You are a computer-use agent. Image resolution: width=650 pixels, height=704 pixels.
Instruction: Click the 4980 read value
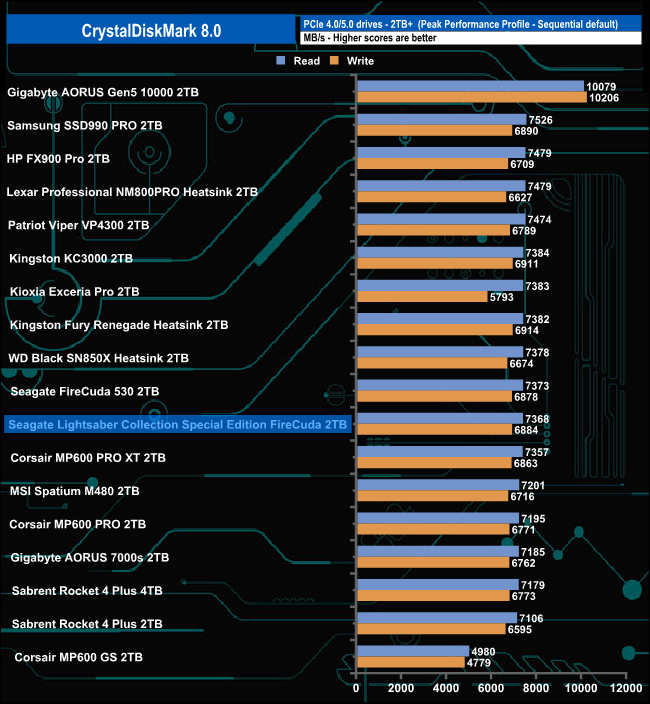483,651
